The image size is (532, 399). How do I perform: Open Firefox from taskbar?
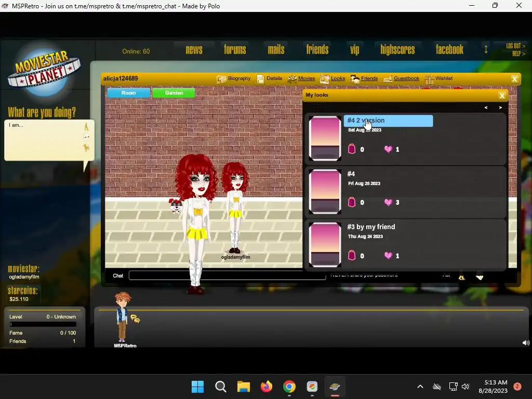click(267, 387)
